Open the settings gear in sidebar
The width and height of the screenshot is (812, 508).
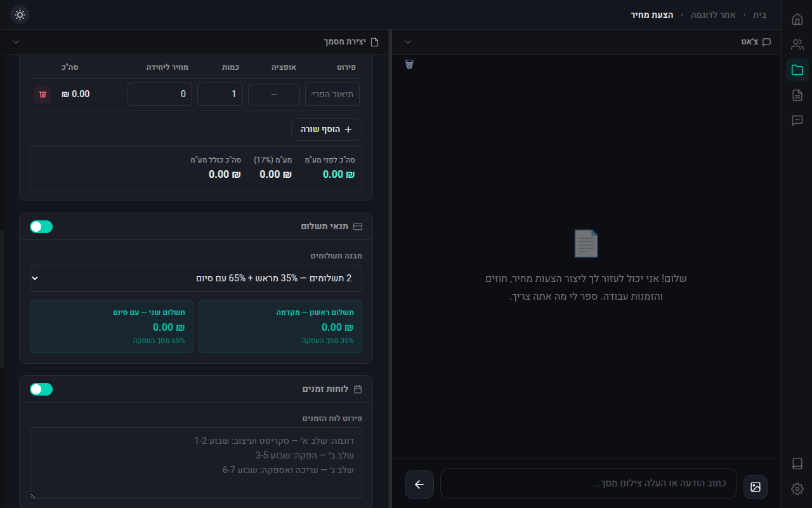coord(797,489)
